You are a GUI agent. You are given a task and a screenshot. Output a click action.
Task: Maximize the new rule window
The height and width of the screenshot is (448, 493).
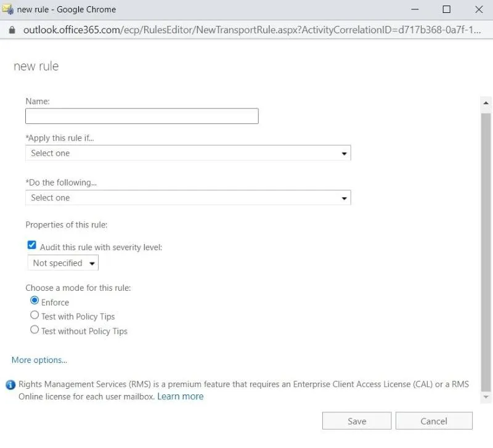(446, 9)
